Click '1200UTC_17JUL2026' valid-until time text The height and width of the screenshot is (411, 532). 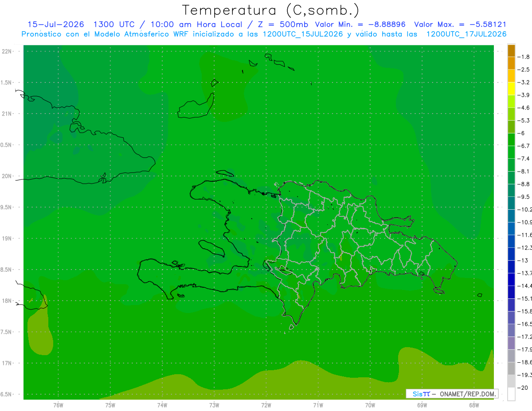pos(466,34)
